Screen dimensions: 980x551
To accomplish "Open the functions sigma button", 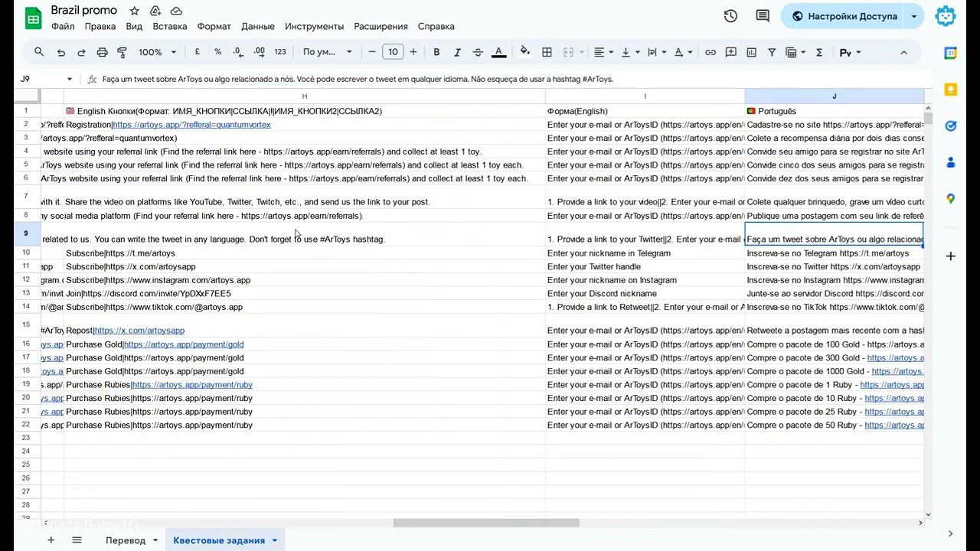I will [819, 52].
